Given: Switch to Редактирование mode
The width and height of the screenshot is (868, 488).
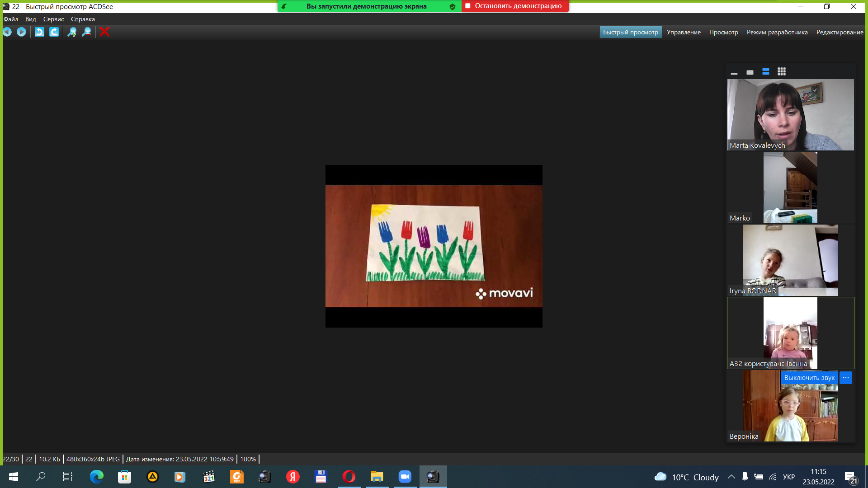Looking at the screenshot, I should tap(840, 32).
